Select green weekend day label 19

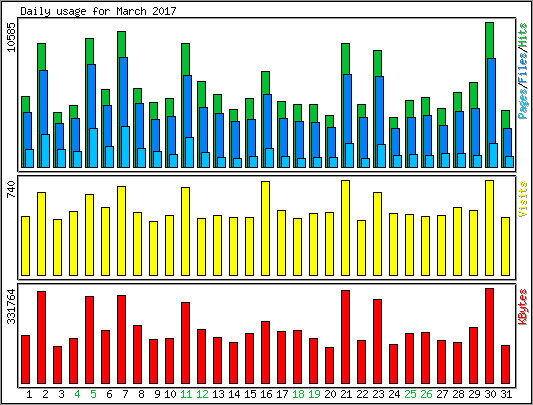pos(314,394)
